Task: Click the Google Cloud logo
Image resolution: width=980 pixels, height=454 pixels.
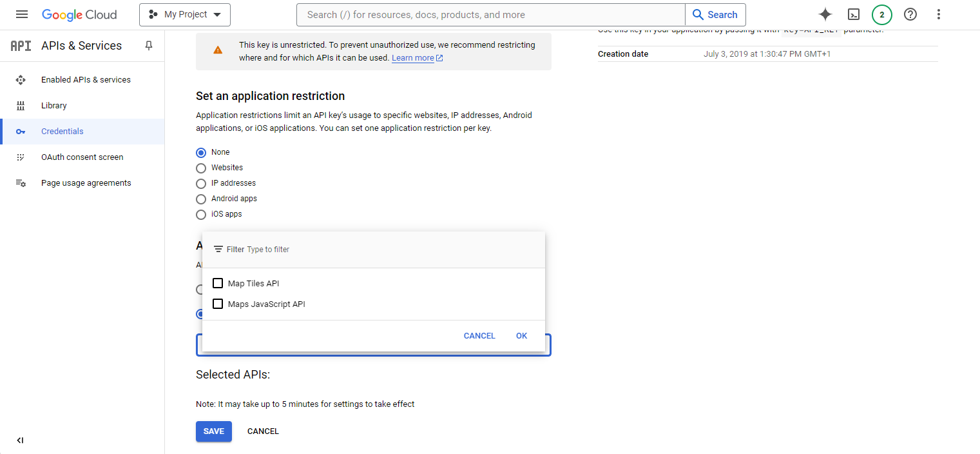Action: point(79,14)
